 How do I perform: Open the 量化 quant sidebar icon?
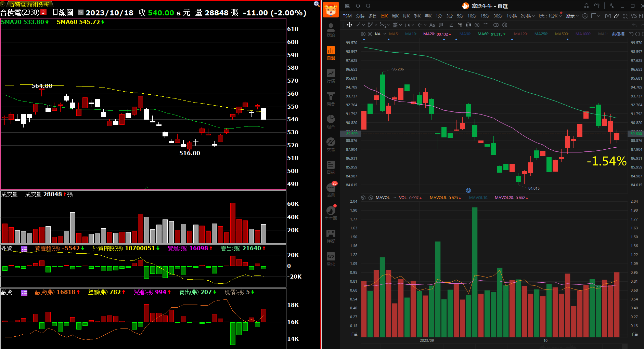click(331, 259)
